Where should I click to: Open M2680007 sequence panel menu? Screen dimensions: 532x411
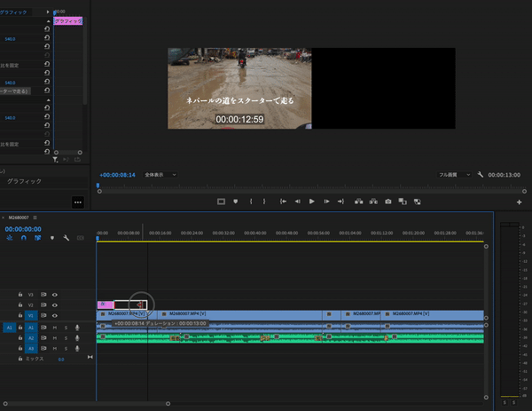pyautogui.click(x=35, y=217)
